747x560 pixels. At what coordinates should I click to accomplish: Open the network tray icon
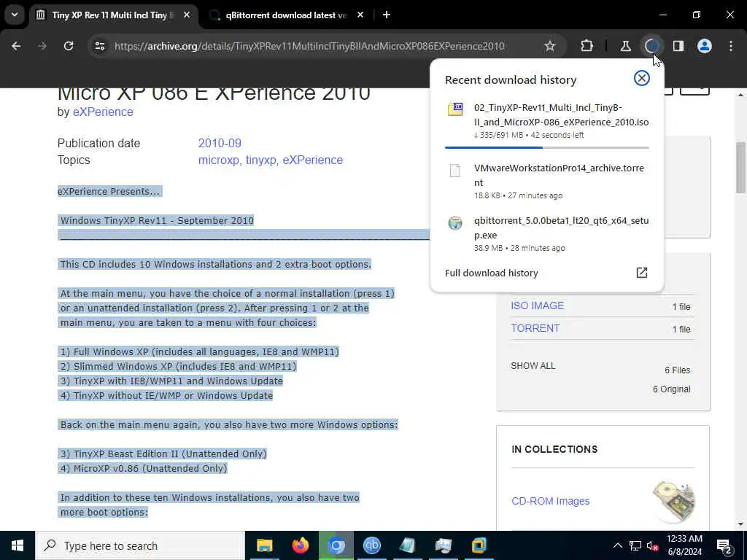tap(635, 545)
